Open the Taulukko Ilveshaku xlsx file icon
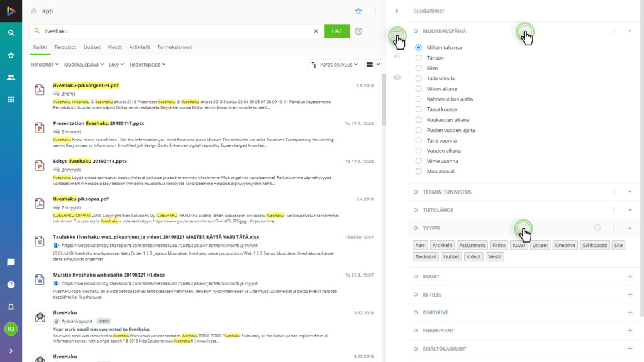The width and height of the screenshot is (644, 362). [40, 241]
